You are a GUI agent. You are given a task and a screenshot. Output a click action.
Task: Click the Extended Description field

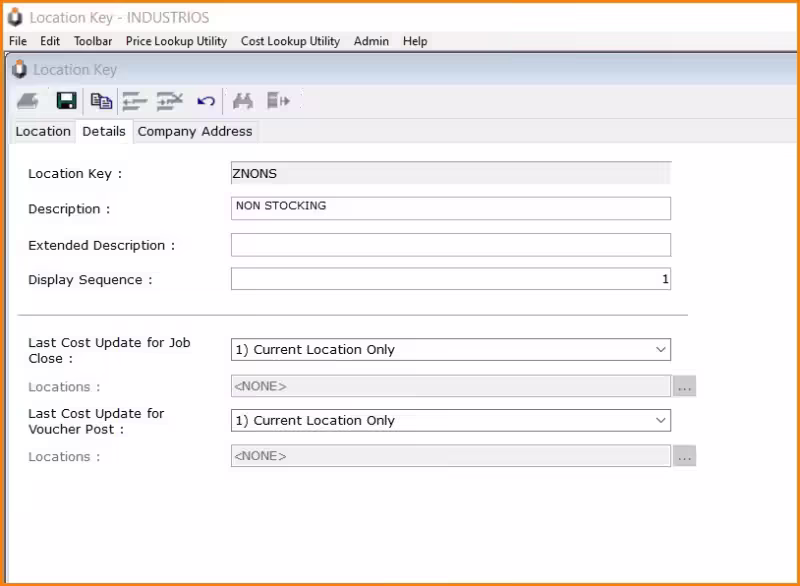[x=451, y=245]
